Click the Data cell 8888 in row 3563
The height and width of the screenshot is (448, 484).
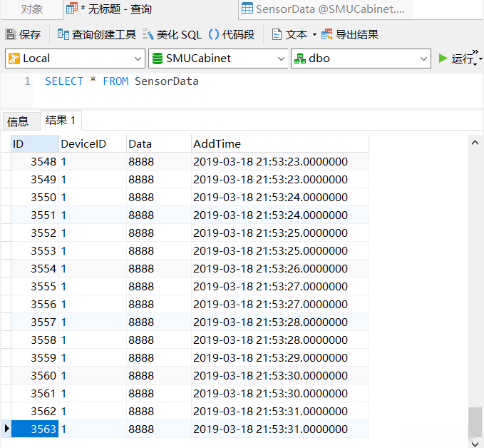tap(159, 429)
